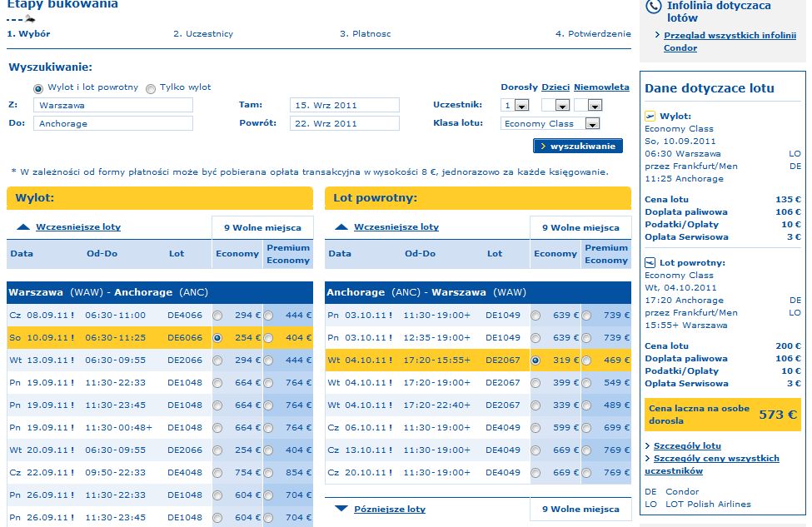Select 294 € economy fare for 08.09.11 flight
Image resolution: width=812 pixels, height=527 pixels.
pyautogui.click(x=217, y=316)
